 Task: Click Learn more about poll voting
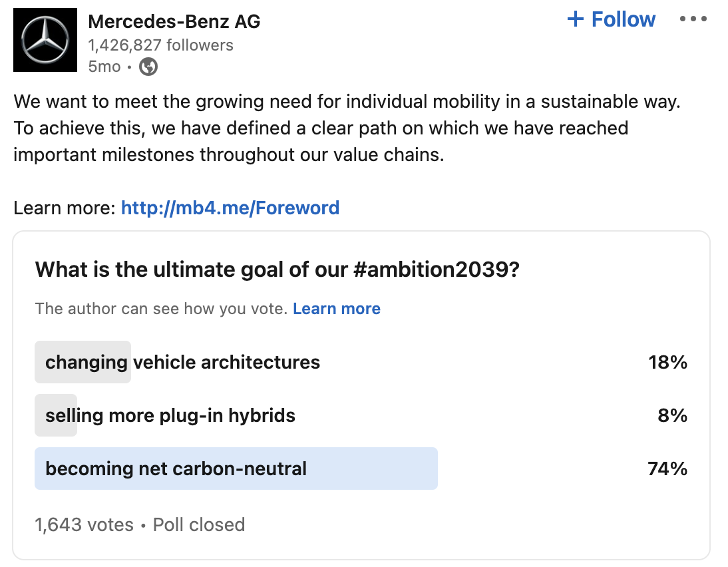click(337, 309)
